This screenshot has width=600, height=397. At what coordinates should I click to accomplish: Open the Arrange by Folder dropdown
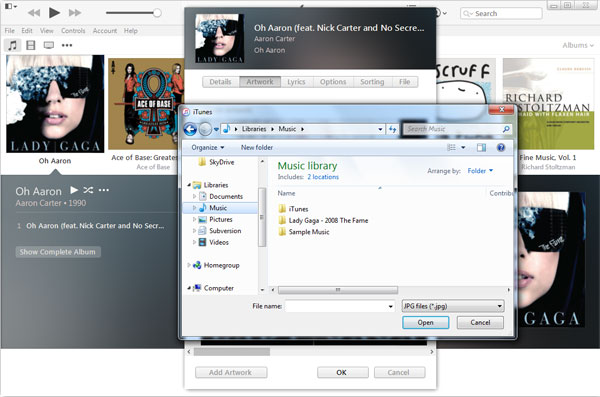click(480, 171)
